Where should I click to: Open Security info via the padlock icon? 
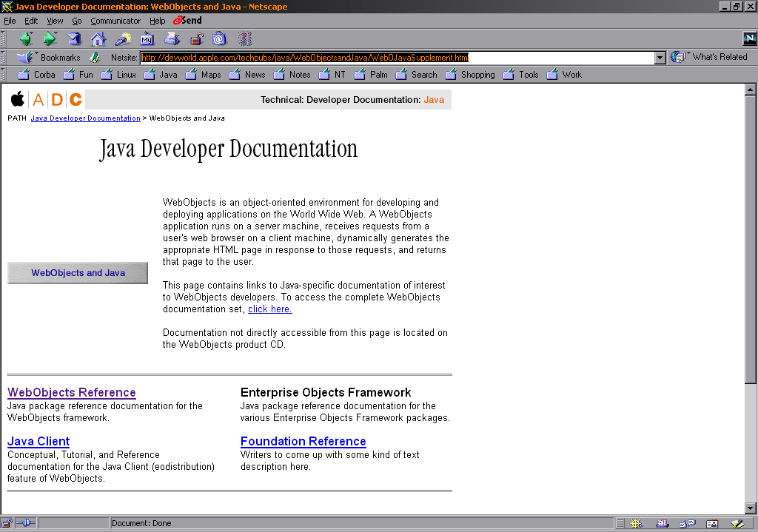tap(196, 39)
